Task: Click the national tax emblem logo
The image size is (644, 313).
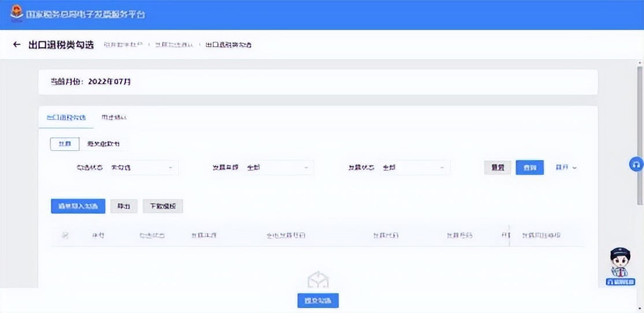Action: 17,13
